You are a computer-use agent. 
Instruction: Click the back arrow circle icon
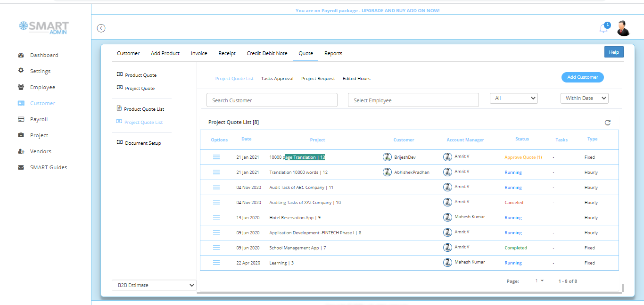[x=101, y=28]
